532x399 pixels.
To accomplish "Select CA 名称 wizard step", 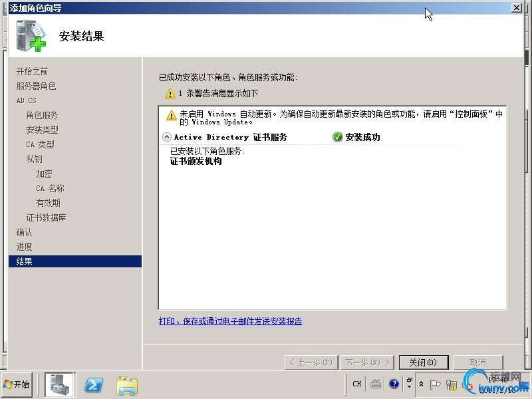I will 50,188.
